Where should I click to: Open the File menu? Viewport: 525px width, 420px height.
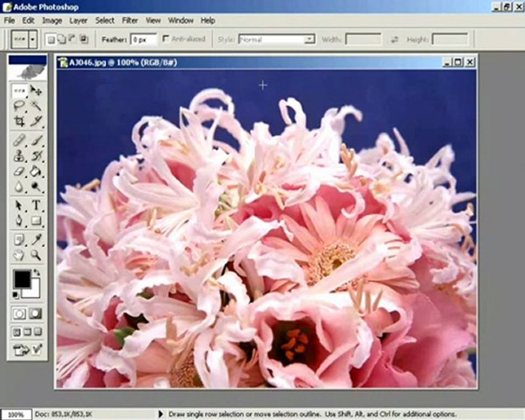pos(9,20)
